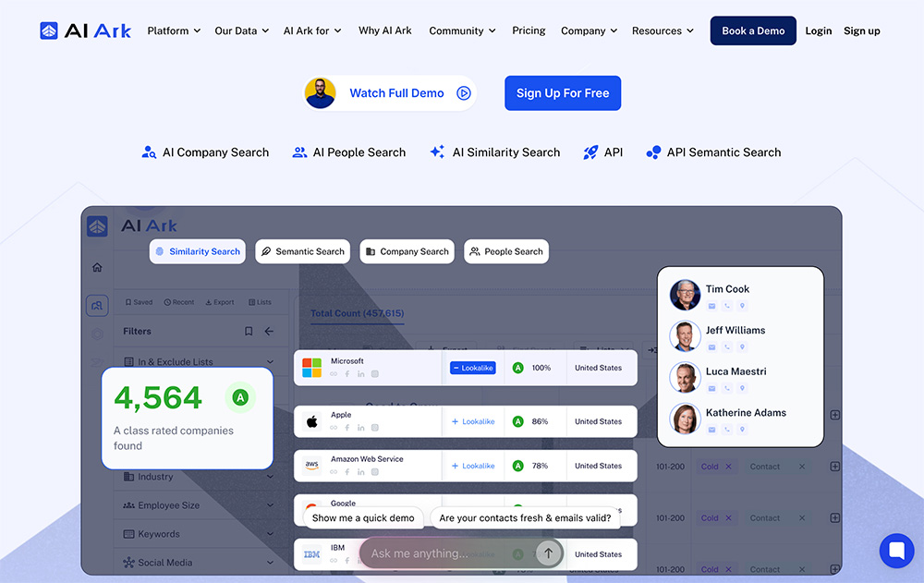
Task: Click Watch Full Demo button
Action: point(390,93)
